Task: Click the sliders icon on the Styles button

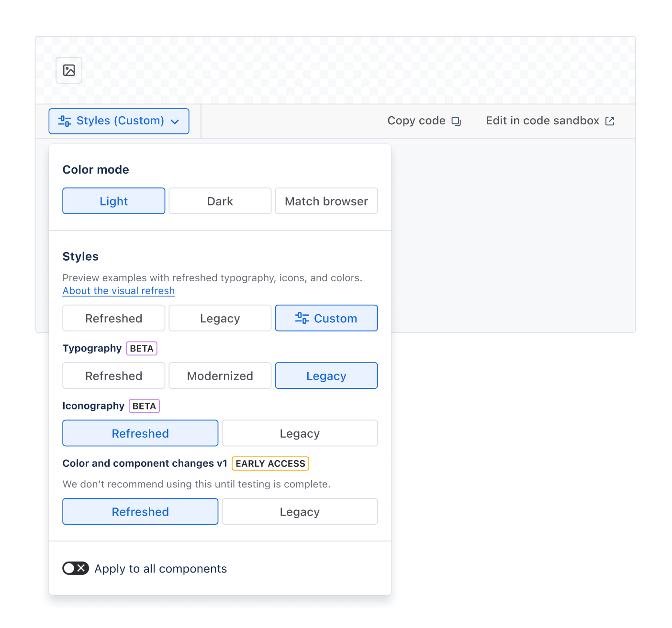Action: [x=65, y=121]
